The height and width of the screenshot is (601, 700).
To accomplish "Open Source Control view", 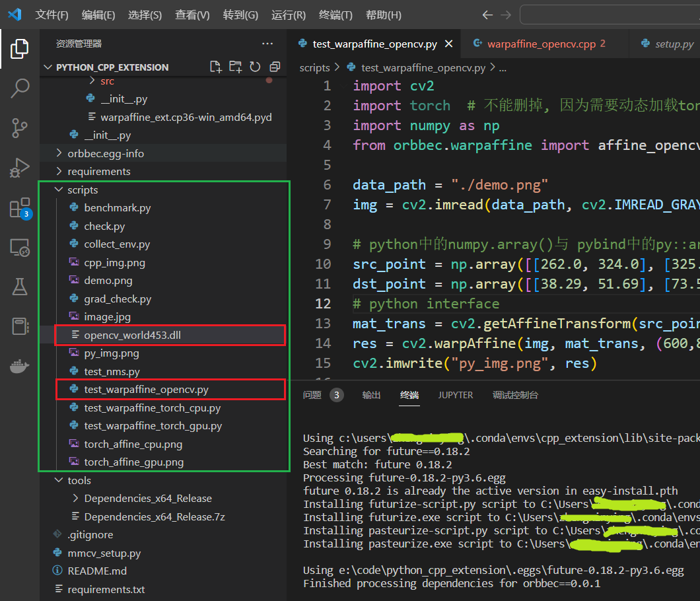I will (x=20, y=127).
